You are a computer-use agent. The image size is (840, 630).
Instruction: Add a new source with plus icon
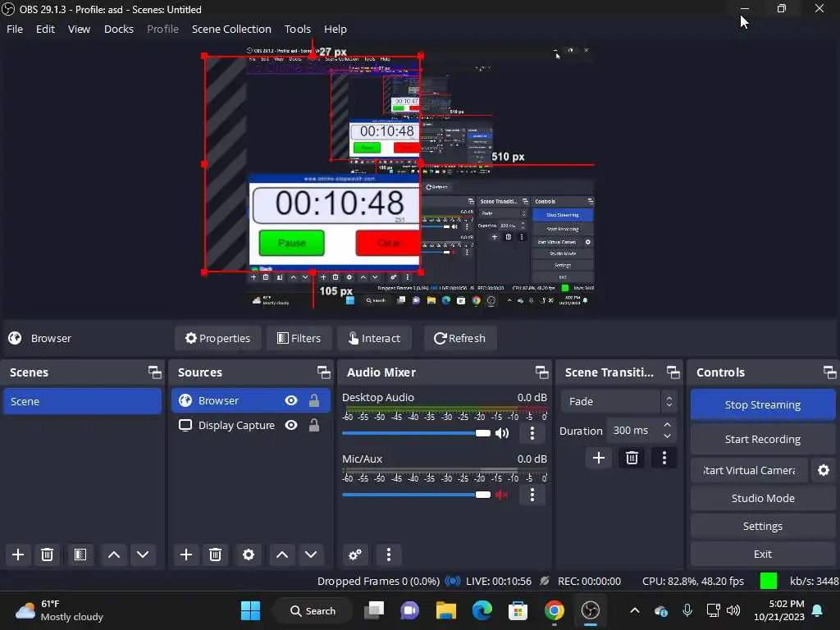[x=186, y=555]
